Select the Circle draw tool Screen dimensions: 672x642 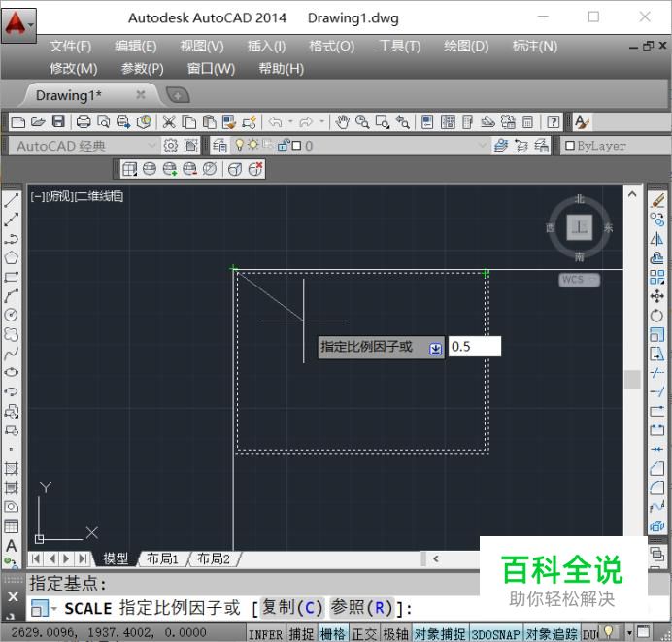(11, 316)
